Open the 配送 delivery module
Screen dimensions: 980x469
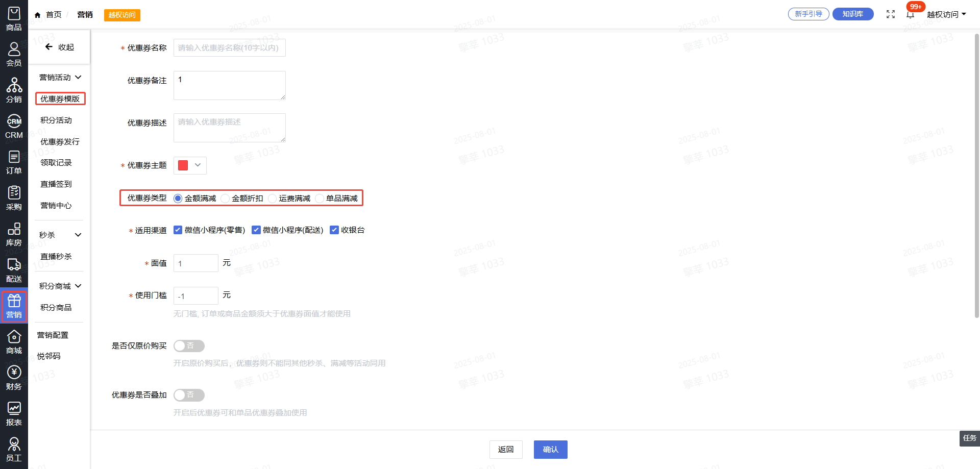tap(14, 270)
